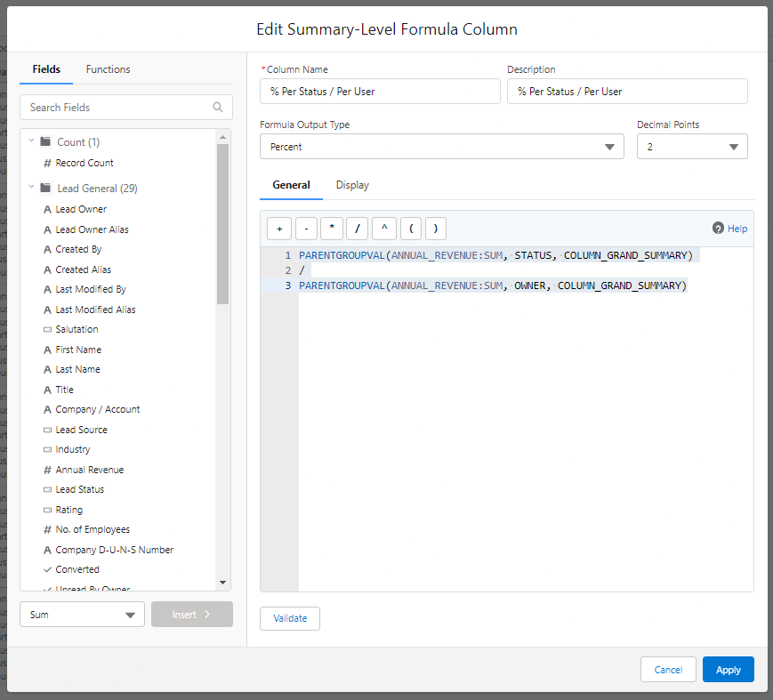Collapse the Lead General field group
Viewport: 773px width, 700px height.
pos(31,187)
